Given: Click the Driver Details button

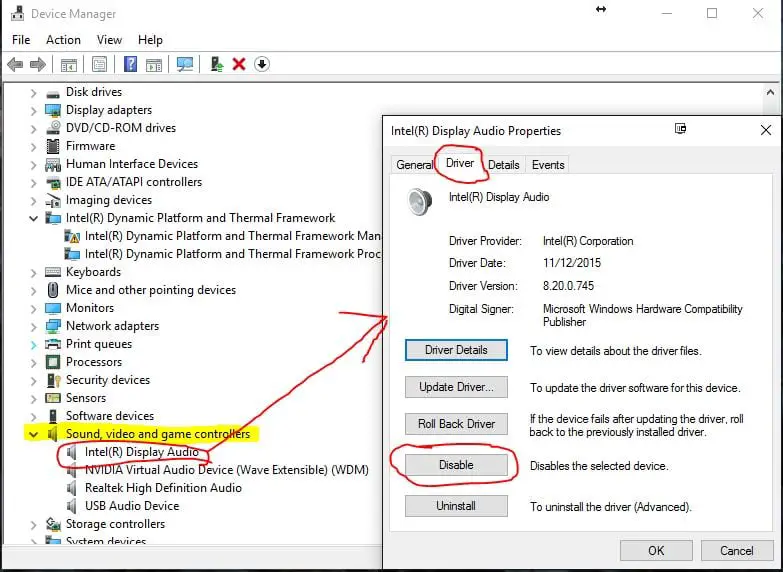Looking at the screenshot, I should [456, 350].
